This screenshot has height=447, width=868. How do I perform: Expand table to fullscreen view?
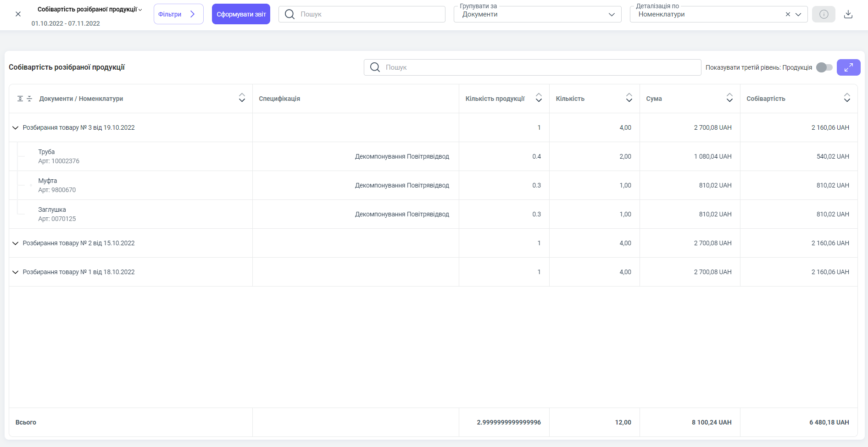click(x=848, y=67)
